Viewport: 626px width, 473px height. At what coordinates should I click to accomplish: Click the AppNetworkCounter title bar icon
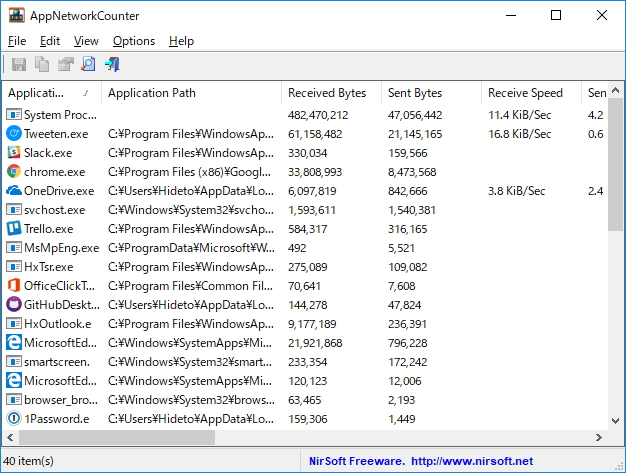click(x=16, y=16)
